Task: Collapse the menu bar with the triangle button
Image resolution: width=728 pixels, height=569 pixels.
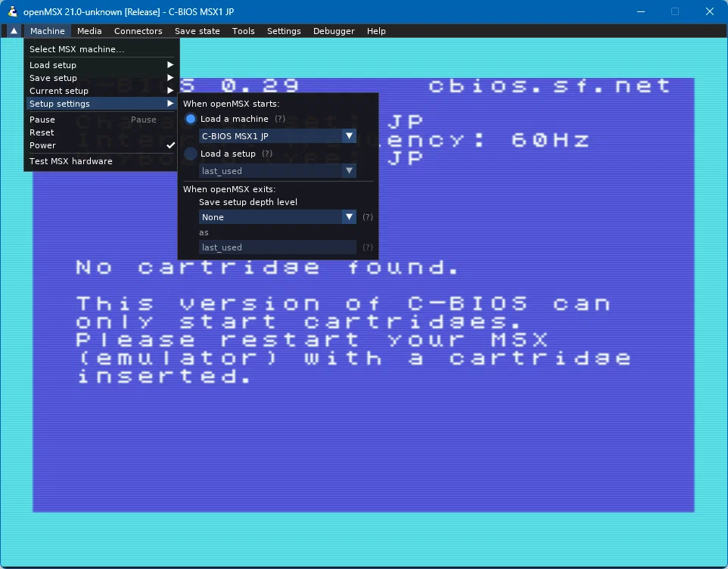Action: click(14, 30)
